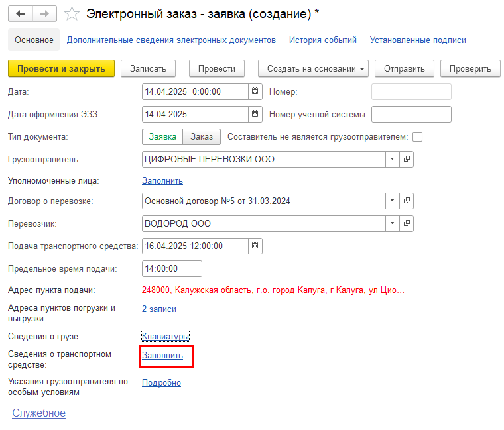Image resolution: width=504 pixels, height=430 pixels.
Task: Add form to favorites with star icon
Action: (72, 14)
